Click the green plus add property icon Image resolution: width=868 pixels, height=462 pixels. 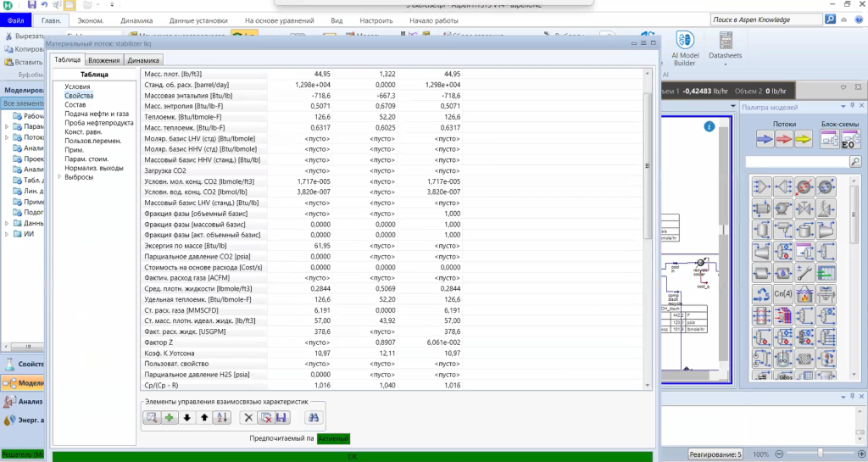click(x=169, y=417)
